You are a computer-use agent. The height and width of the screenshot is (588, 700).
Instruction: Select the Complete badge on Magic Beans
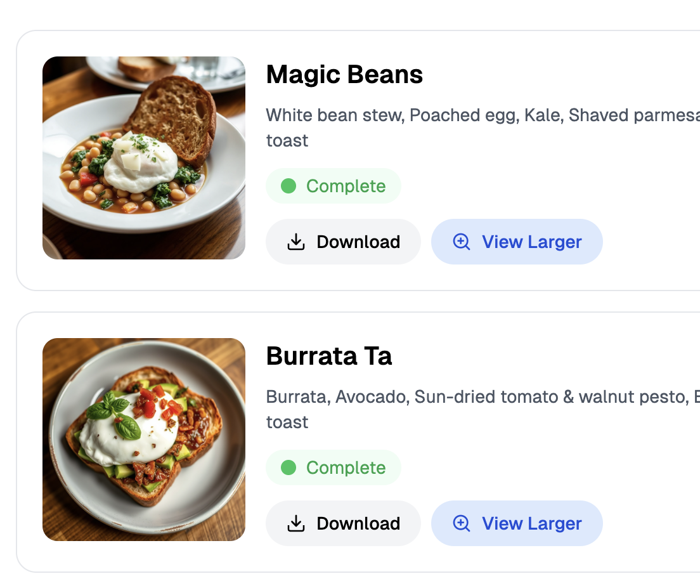coord(334,186)
